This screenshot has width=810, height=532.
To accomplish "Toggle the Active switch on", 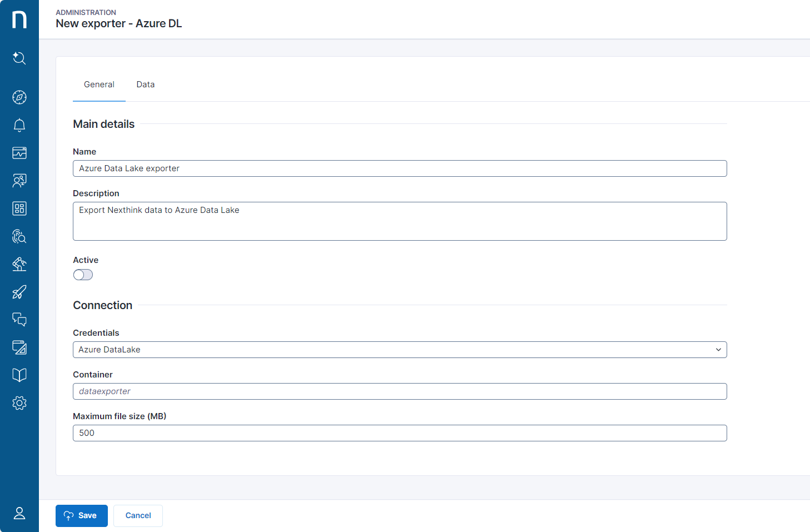I will 83,275.
